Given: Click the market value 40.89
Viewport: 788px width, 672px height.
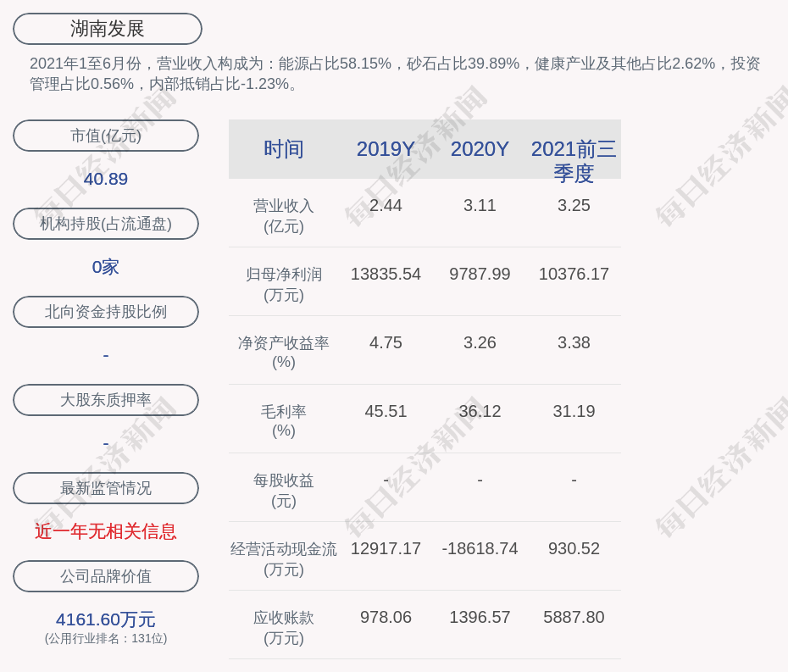Looking at the screenshot, I should click(x=106, y=179).
